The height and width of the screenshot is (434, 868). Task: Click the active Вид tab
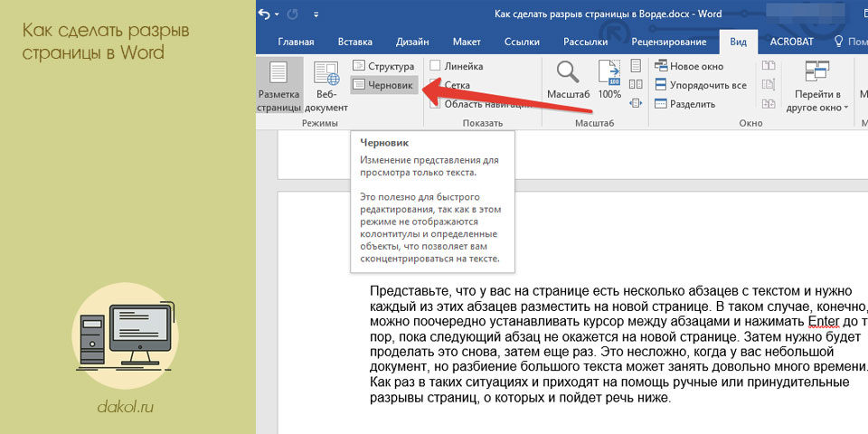click(x=738, y=42)
